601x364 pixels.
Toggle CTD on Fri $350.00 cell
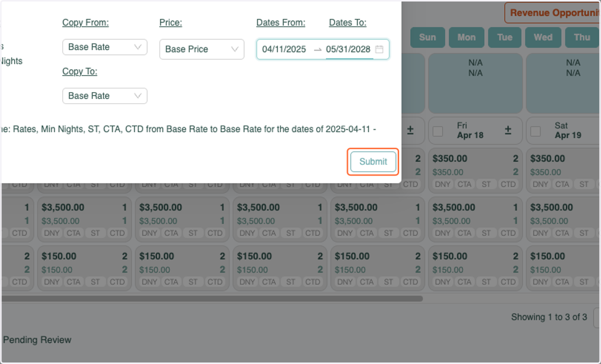coord(508,184)
